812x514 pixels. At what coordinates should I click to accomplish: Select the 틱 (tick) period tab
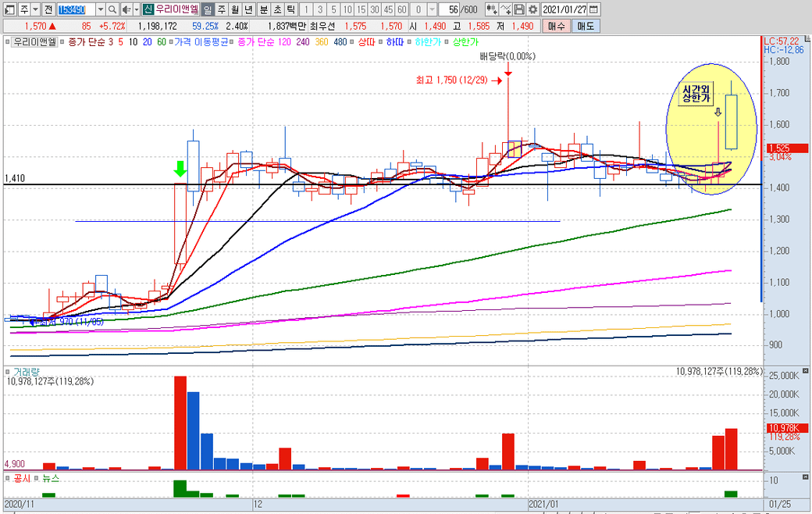(x=290, y=9)
